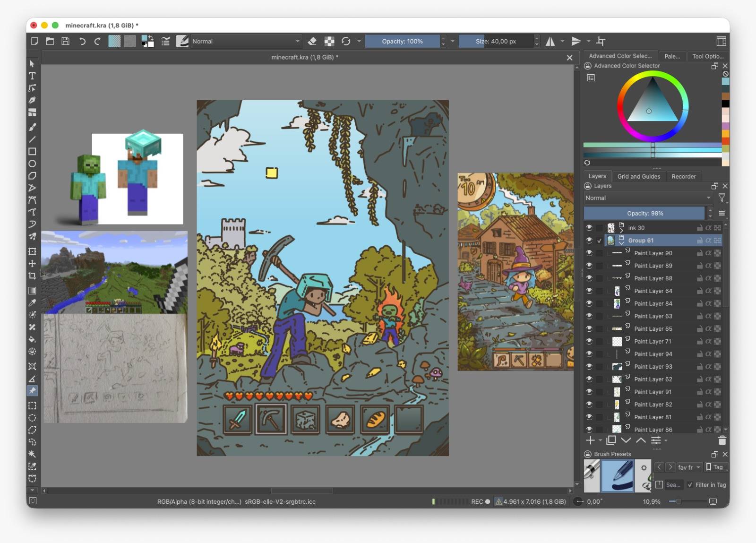Open the brush blending mode Normal dropdown
This screenshot has width=756, height=543.
click(x=245, y=41)
